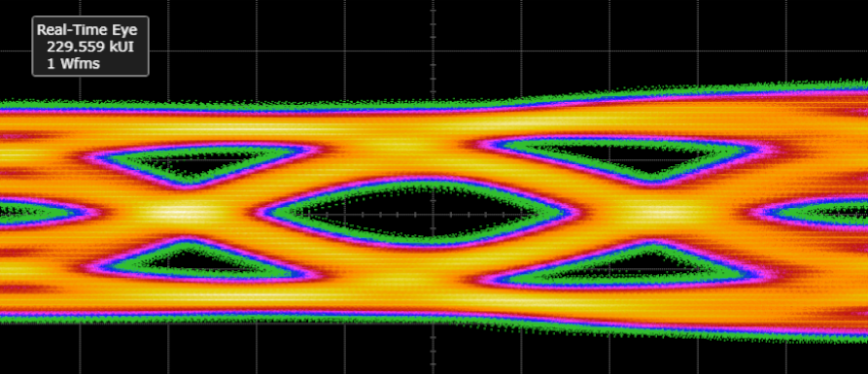Click the "229.559 kUI" readout text
This screenshot has height=374, width=868.
(90, 47)
